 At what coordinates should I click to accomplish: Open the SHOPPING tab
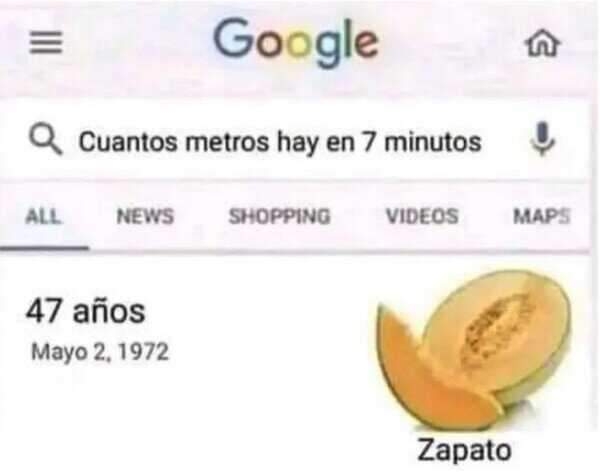click(x=279, y=216)
